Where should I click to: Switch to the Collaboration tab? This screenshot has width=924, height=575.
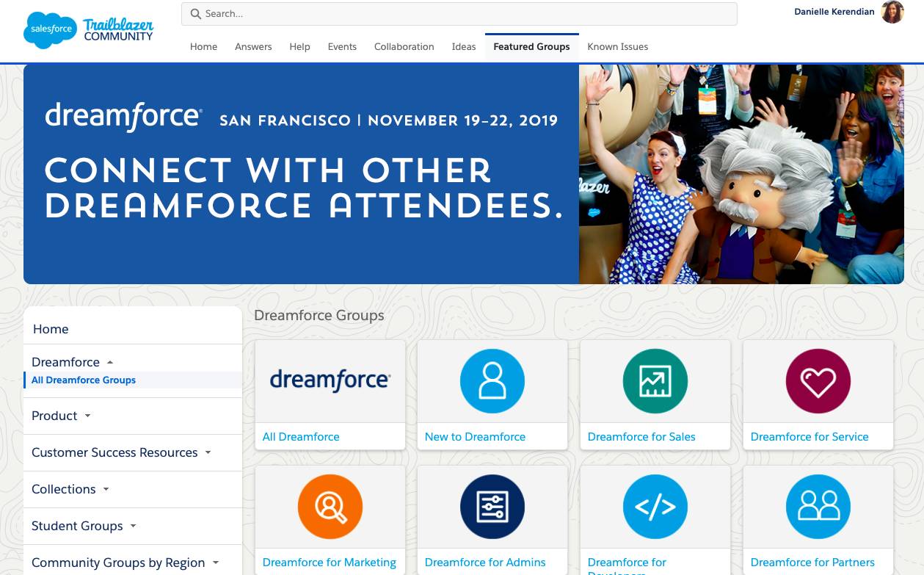(404, 46)
